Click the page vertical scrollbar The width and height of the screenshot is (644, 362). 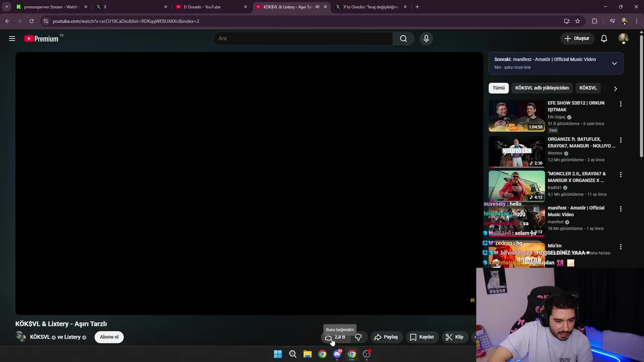(641, 96)
